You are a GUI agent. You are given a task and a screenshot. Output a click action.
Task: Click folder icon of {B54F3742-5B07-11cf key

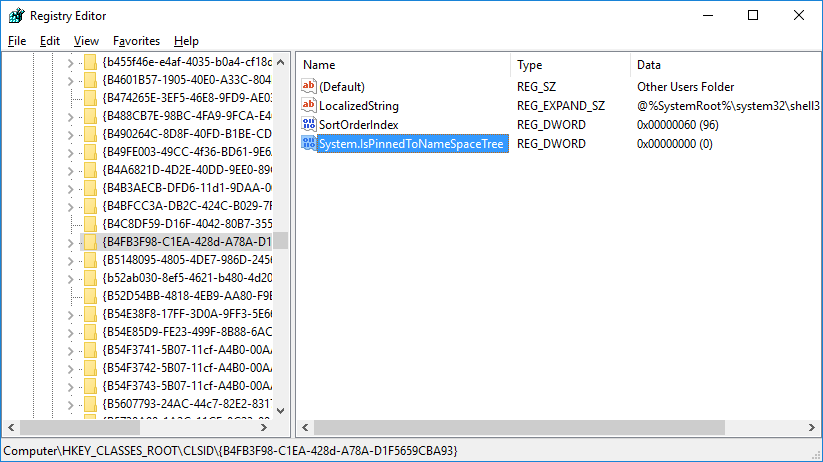point(90,368)
